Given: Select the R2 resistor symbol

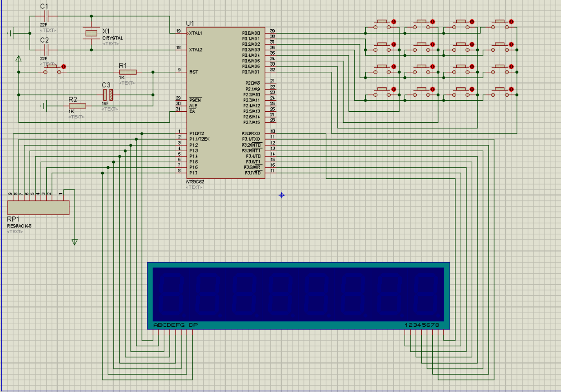Looking at the screenshot, I should 77,106.
